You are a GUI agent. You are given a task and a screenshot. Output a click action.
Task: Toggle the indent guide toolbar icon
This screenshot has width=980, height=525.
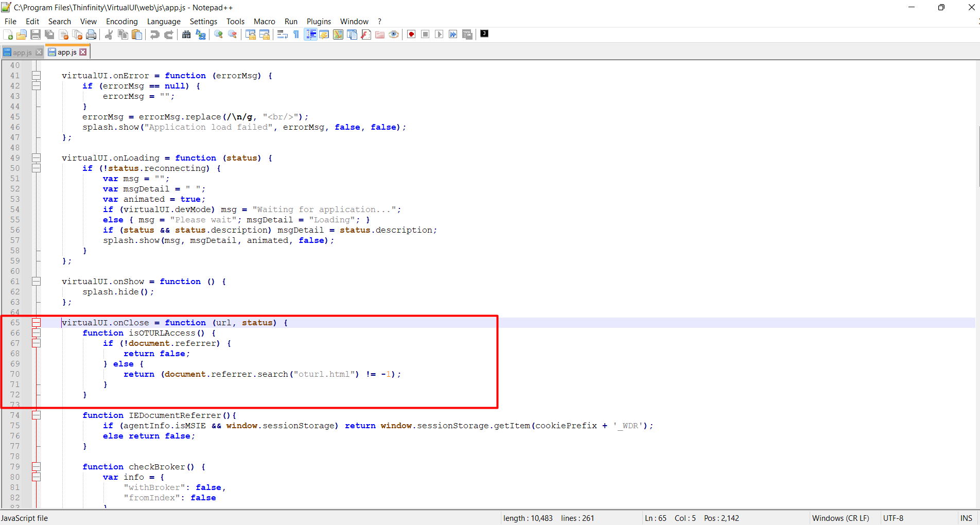tap(310, 34)
